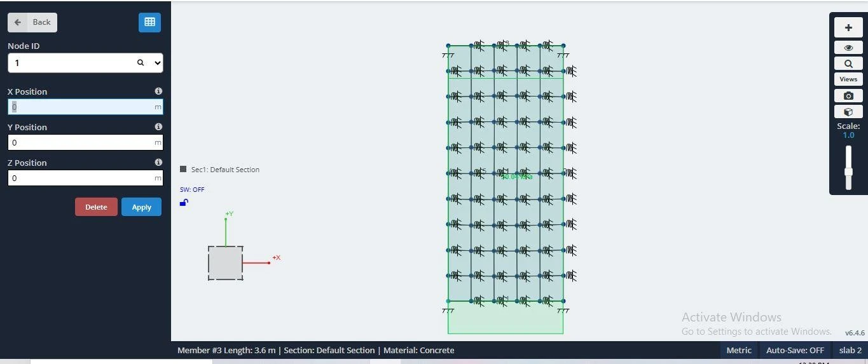Click the bottom-right fixed support symbol
The width and height of the screenshot is (868, 364).
tap(563, 311)
